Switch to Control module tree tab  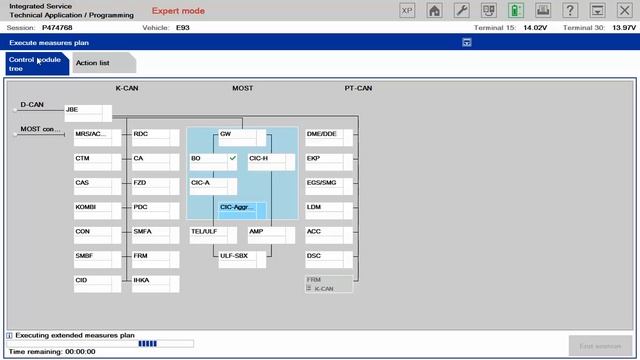click(37, 64)
